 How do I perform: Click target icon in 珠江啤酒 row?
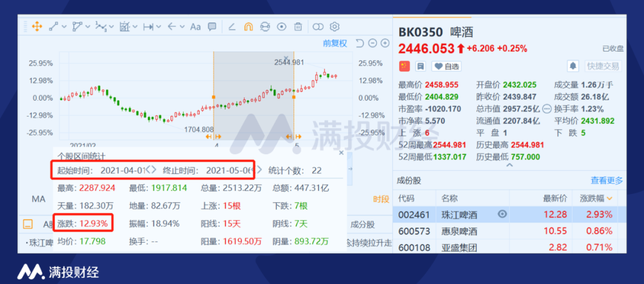(x=502, y=214)
